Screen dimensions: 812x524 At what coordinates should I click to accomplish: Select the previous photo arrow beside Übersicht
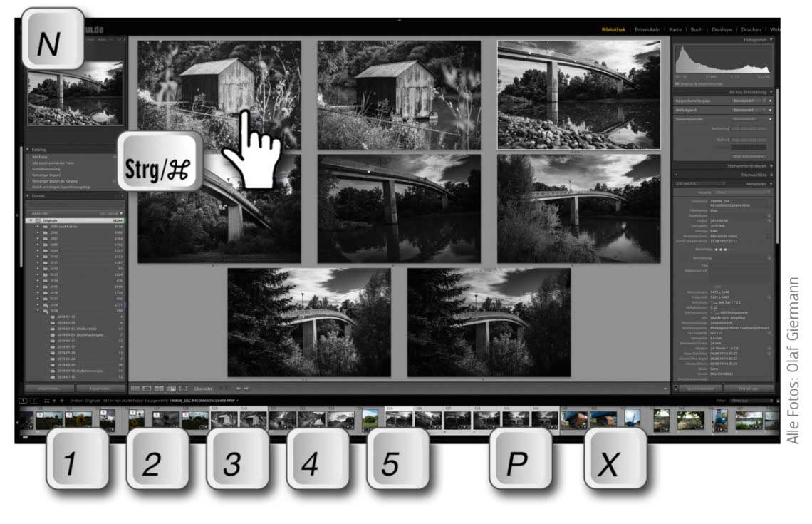pyautogui.click(x=239, y=389)
